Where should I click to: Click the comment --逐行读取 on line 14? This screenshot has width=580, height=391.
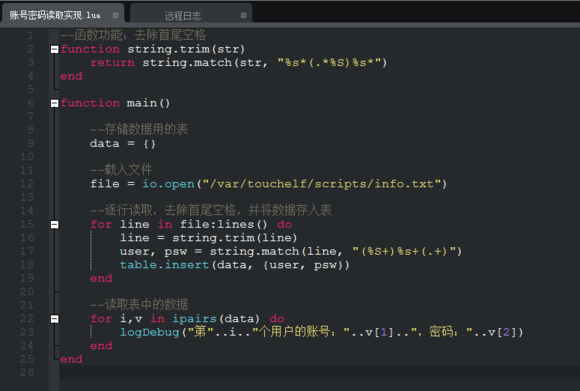coord(211,210)
